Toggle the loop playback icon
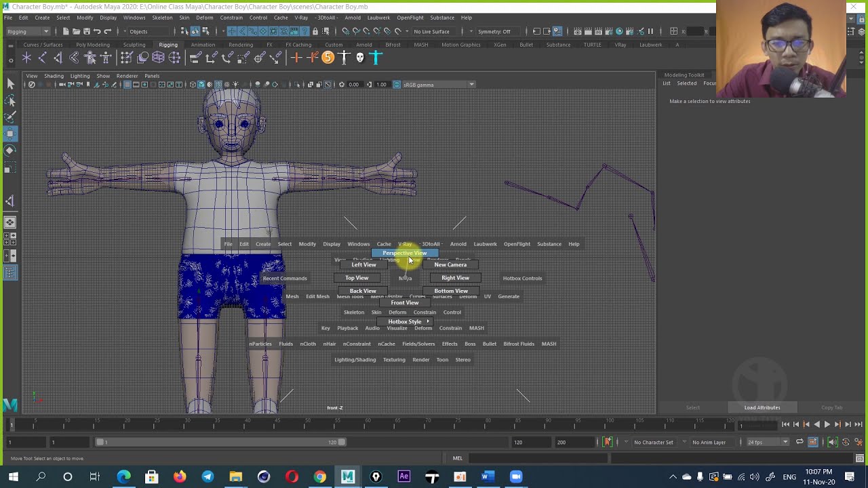This screenshot has height=488, width=868. [x=800, y=442]
